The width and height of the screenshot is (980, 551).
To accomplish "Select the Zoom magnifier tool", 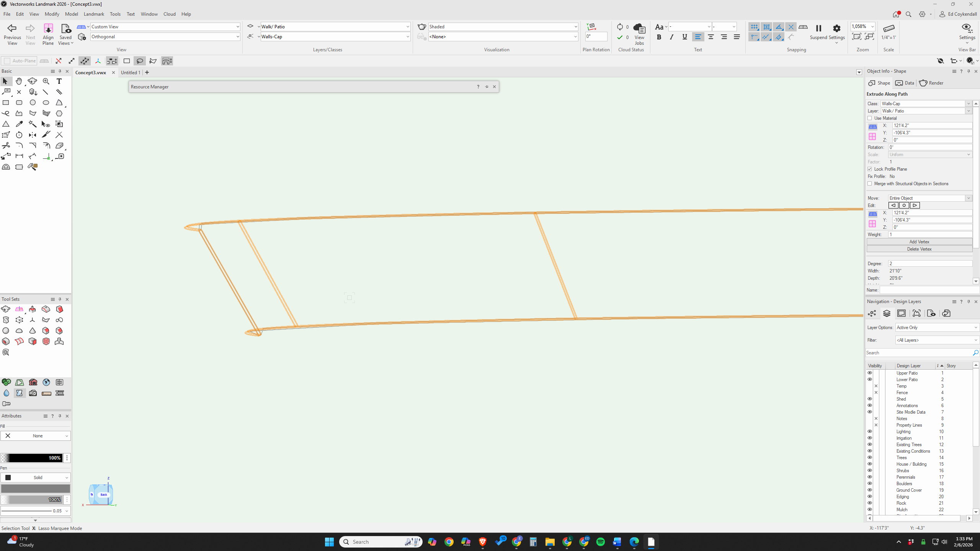I will [x=46, y=81].
